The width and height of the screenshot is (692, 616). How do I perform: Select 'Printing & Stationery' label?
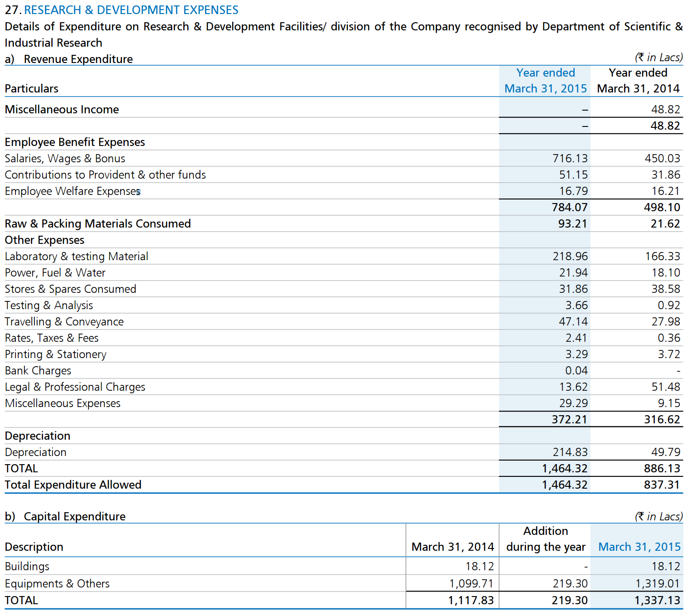55,354
